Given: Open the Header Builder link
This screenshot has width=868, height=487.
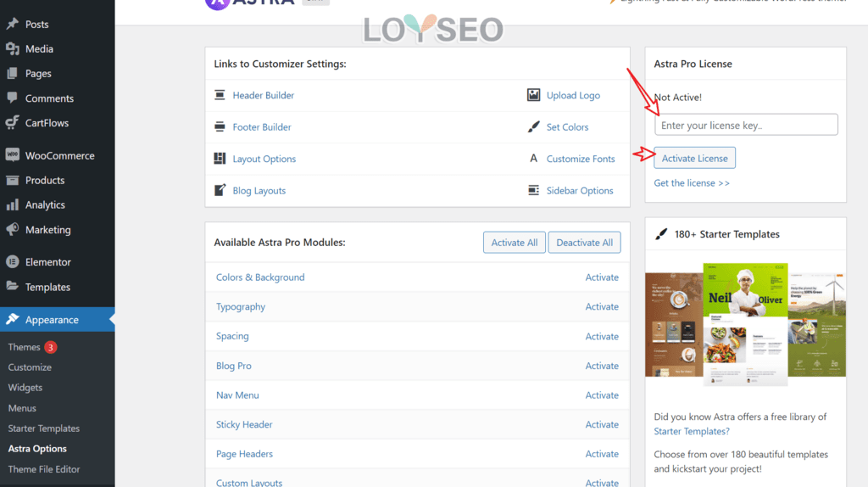Looking at the screenshot, I should pyautogui.click(x=263, y=95).
